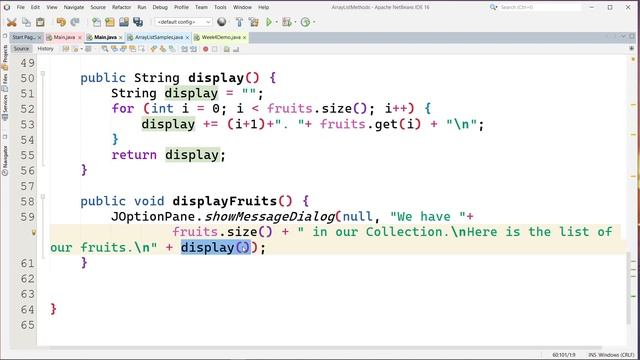Click the Profile Project icon
The height and width of the screenshot is (360, 640).
tap(305, 22)
